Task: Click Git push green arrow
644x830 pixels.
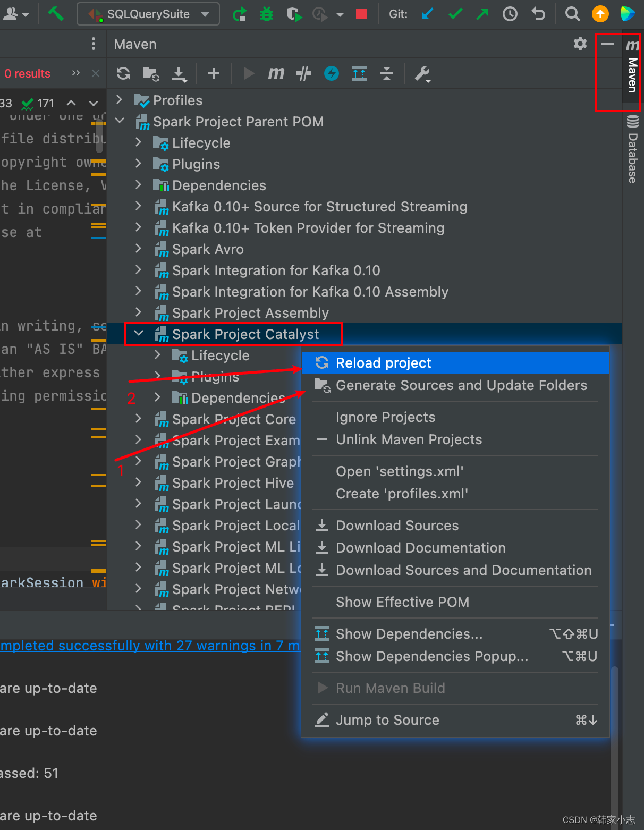Action: pos(482,14)
